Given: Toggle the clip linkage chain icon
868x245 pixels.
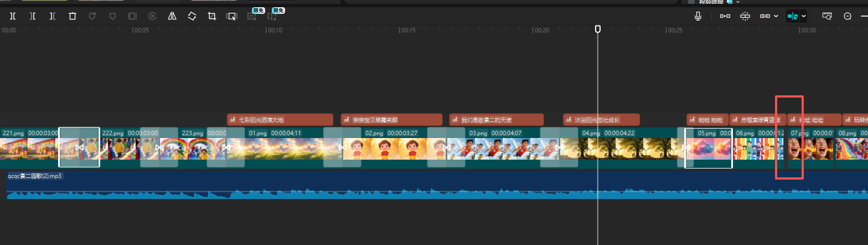Looking at the screenshot, I should (765, 16).
